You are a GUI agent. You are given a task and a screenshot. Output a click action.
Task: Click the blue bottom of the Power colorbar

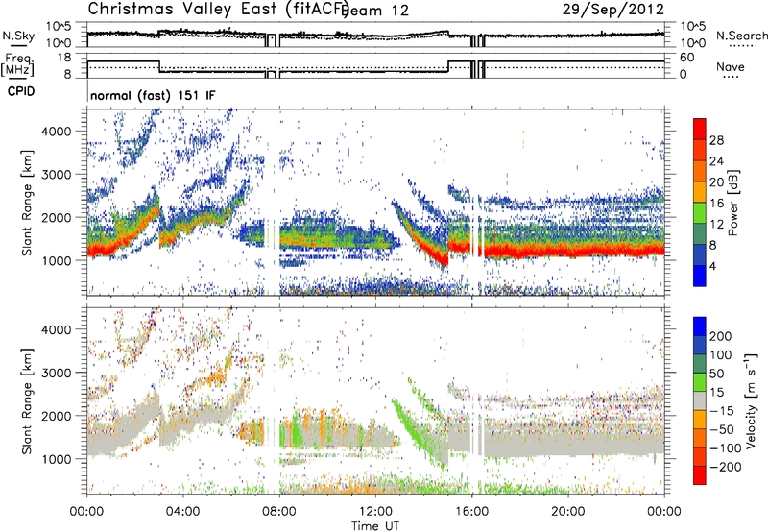pos(700,276)
